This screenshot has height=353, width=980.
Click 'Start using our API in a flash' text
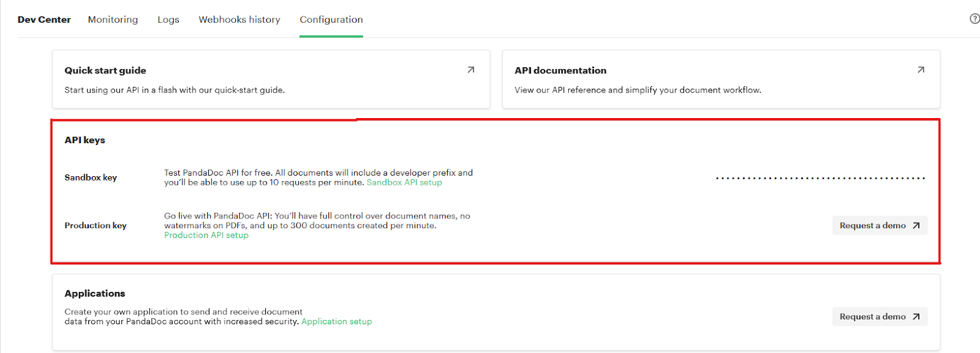click(x=175, y=90)
